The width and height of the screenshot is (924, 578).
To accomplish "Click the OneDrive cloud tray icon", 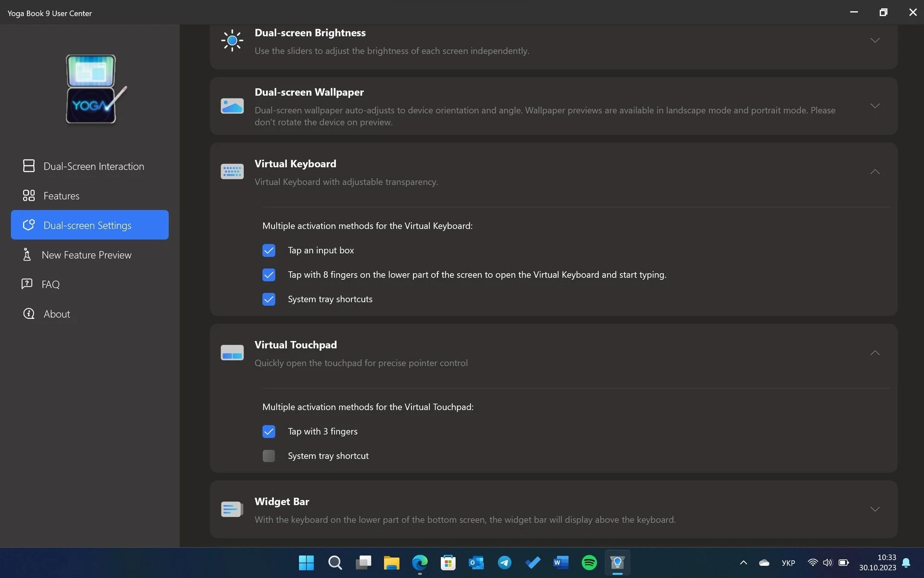I will click(x=764, y=563).
